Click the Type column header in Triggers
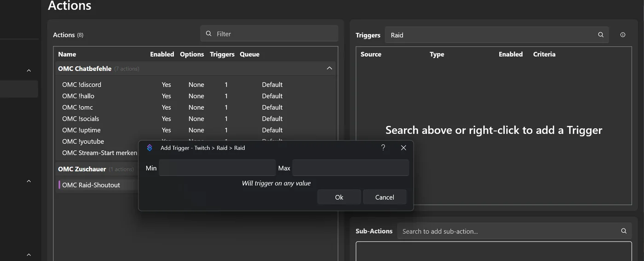Image resolution: width=644 pixels, height=261 pixels. (x=437, y=54)
